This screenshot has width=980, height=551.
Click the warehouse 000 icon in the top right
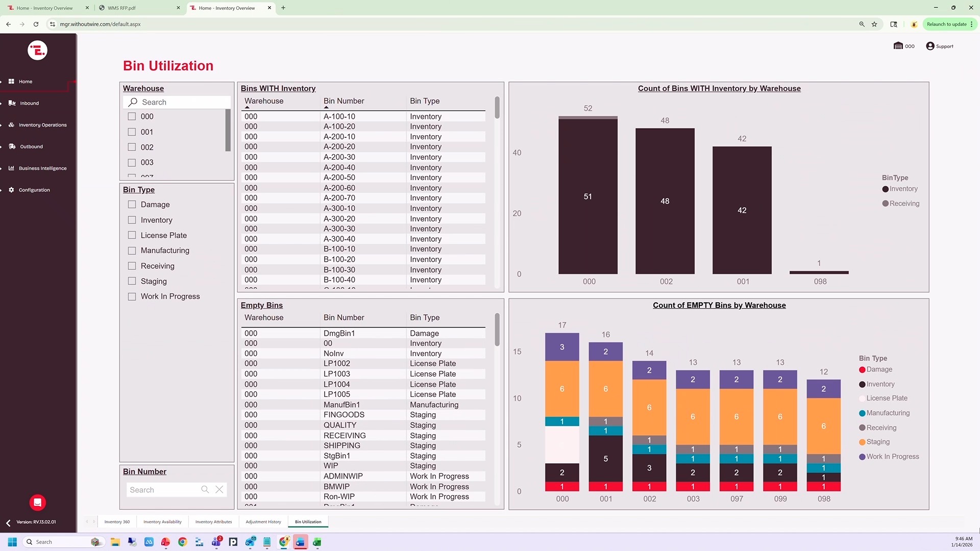pos(898,46)
